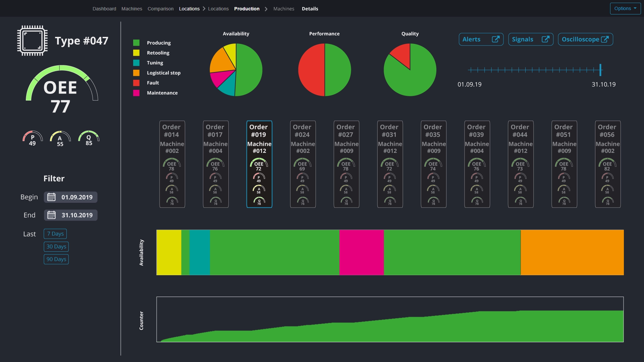Click the calendar icon for End date
The width and height of the screenshot is (644, 362).
click(51, 215)
